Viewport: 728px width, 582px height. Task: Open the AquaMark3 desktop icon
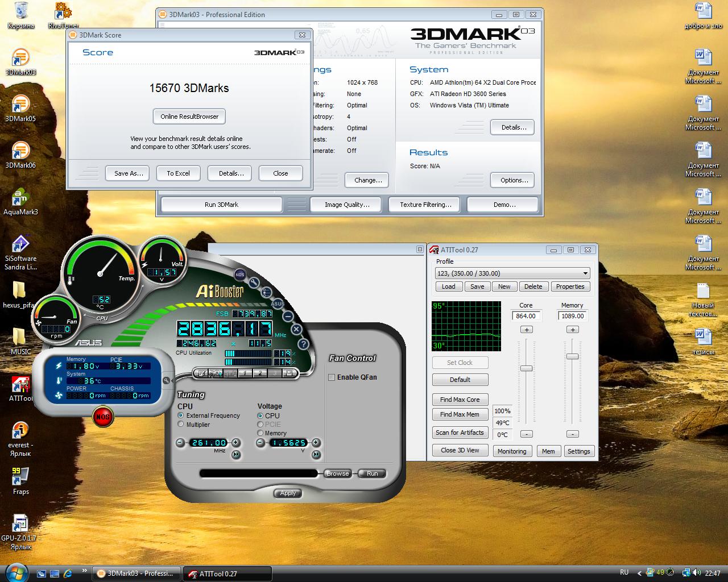(x=20, y=202)
